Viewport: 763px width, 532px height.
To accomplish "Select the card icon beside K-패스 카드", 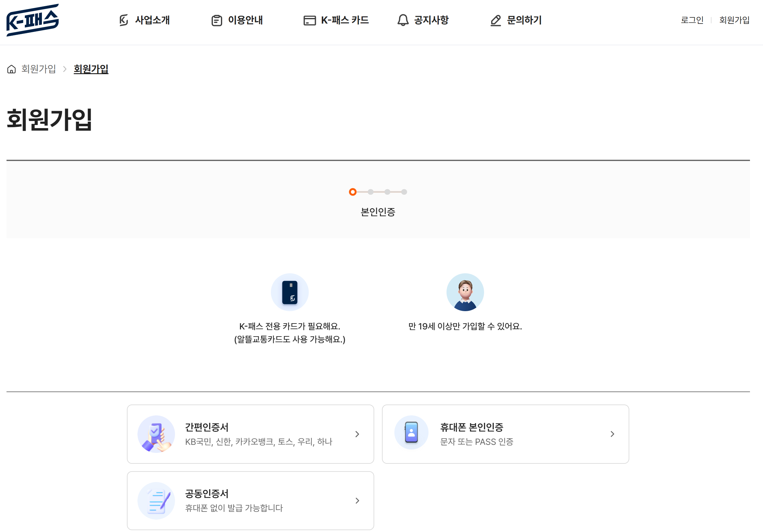I will [309, 20].
